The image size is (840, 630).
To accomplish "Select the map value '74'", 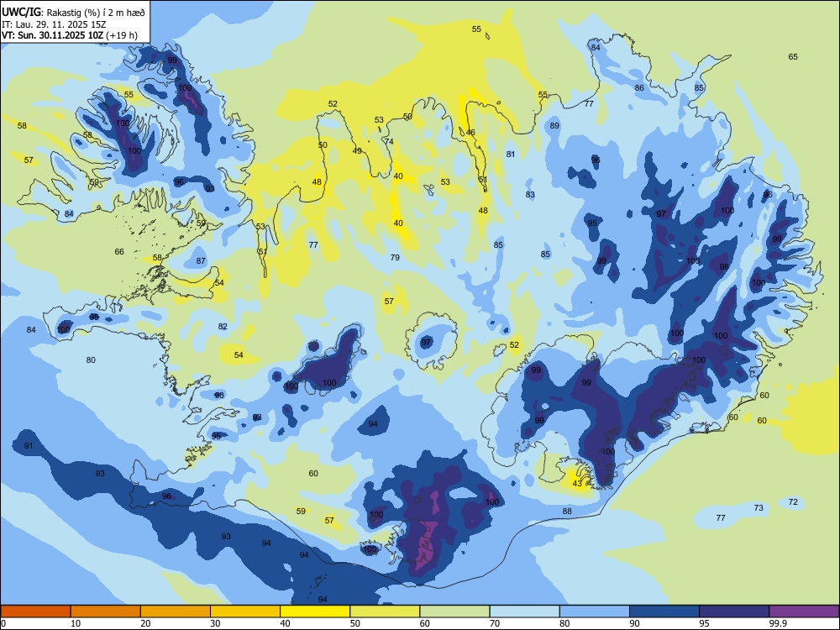I will click(389, 141).
